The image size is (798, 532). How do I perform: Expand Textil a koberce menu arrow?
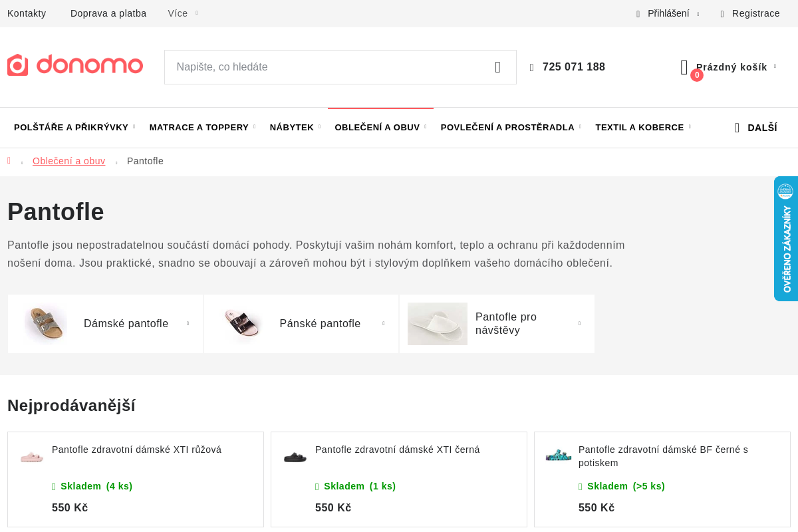point(690,126)
